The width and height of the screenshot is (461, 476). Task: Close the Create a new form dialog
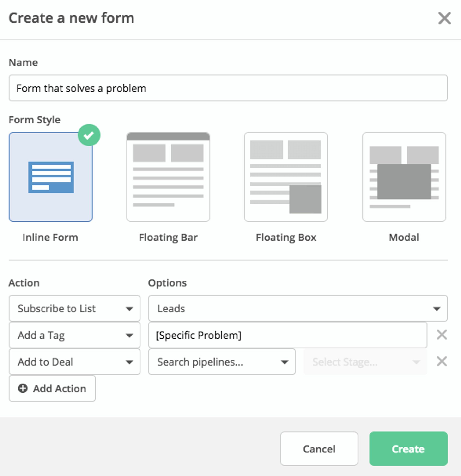[444, 18]
